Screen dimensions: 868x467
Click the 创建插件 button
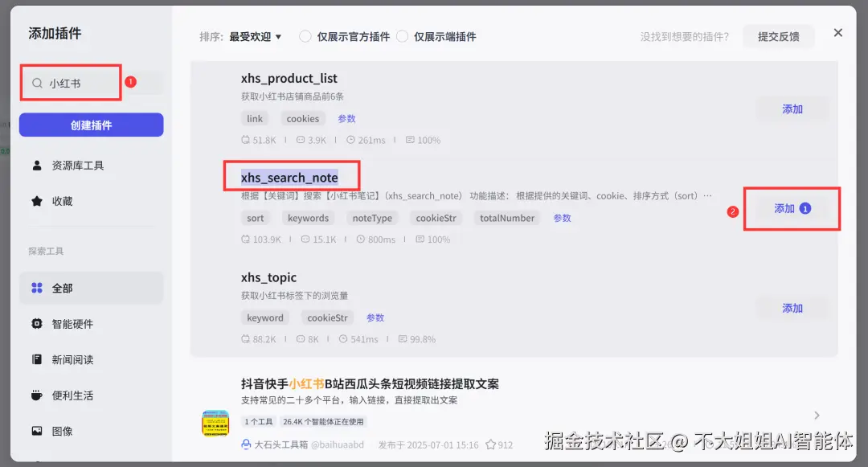(x=92, y=125)
